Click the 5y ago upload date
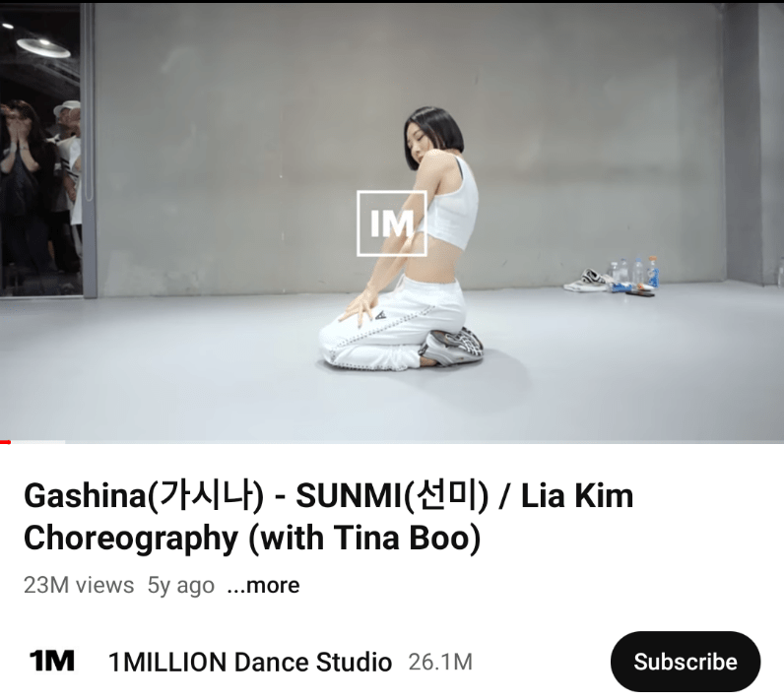784x700 pixels. coord(180,585)
